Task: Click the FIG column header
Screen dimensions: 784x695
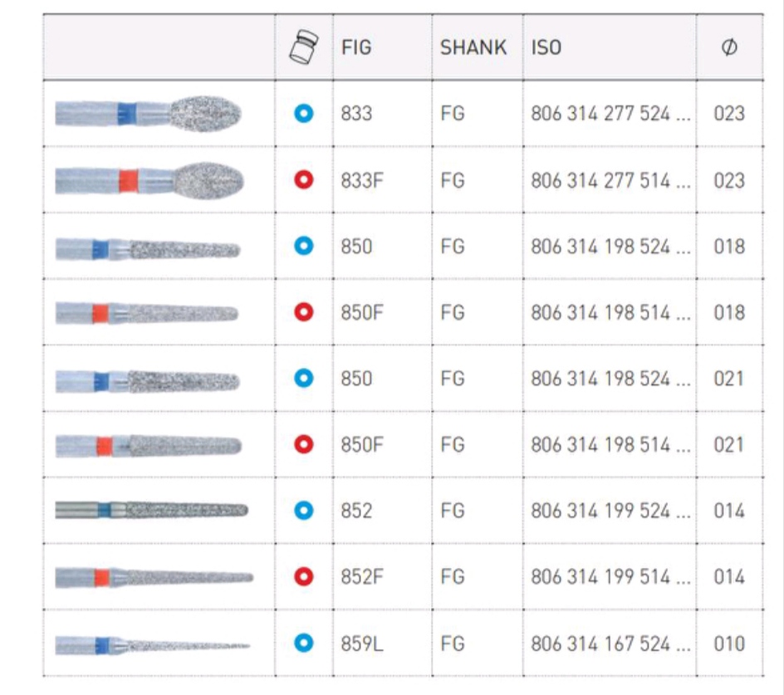Action: point(356,47)
